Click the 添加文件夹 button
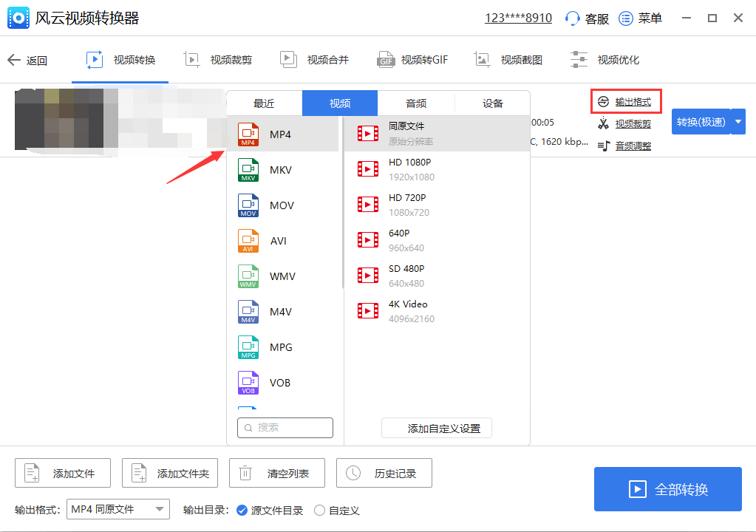Screen dimensions: 756x532 (x=170, y=473)
